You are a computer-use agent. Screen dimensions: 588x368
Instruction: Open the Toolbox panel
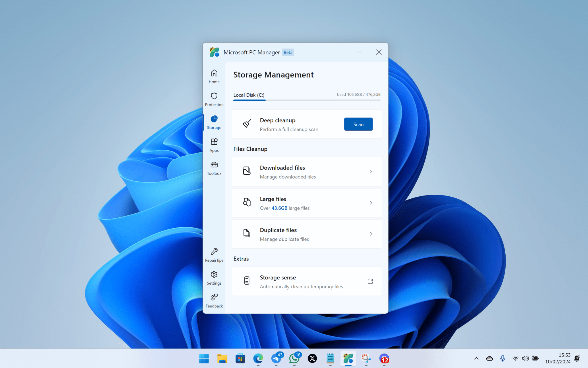[x=214, y=168]
